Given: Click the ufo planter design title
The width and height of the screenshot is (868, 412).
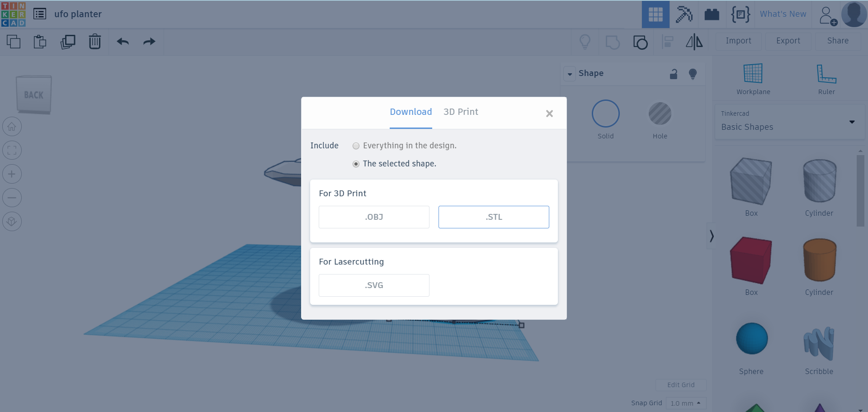Looking at the screenshot, I should 78,14.
